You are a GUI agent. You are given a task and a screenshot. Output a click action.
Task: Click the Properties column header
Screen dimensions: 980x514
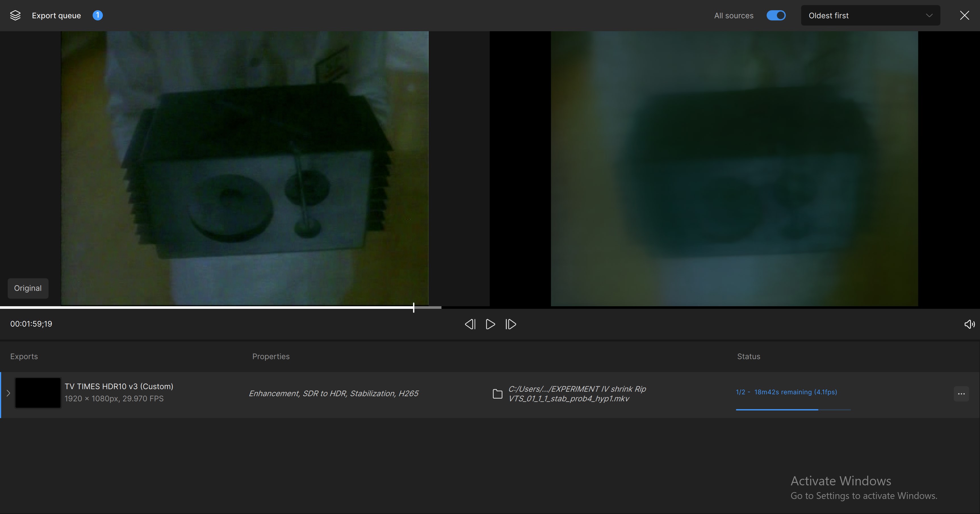point(271,356)
